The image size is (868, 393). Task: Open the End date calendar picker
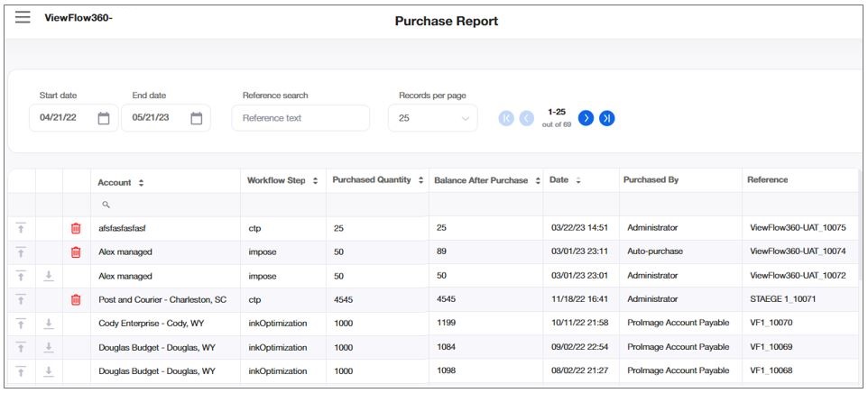pos(197,118)
